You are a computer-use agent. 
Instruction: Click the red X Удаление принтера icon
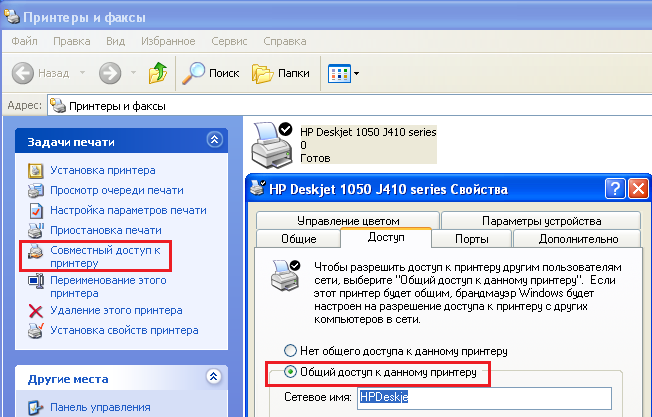pyautogui.click(x=36, y=311)
